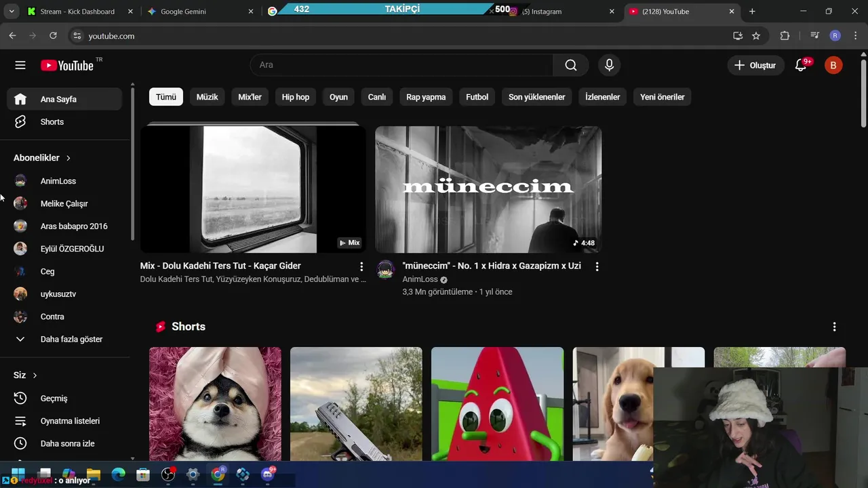Open the train window Mix thumbnail
Screen dimensions: 868x488
(x=253, y=189)
